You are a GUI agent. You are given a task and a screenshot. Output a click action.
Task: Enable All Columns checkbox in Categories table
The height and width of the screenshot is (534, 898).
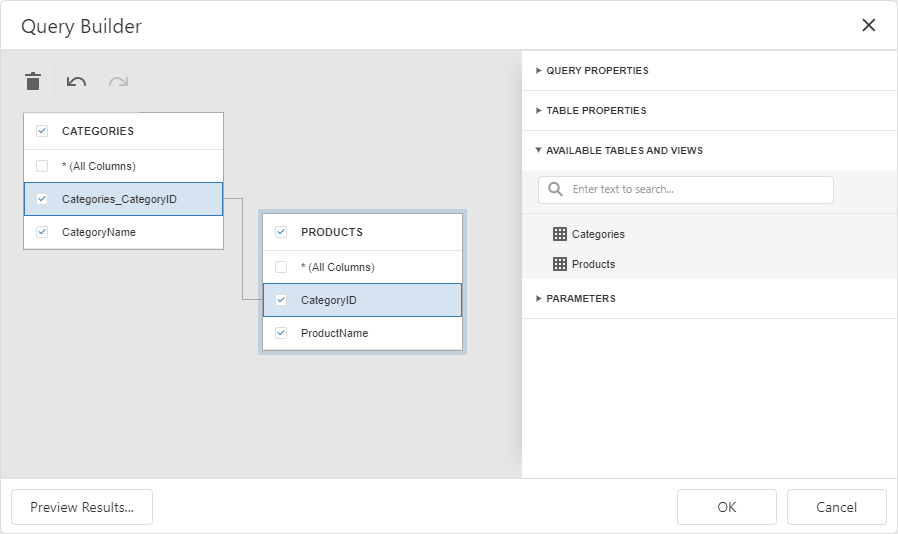(x=42, y=166)
